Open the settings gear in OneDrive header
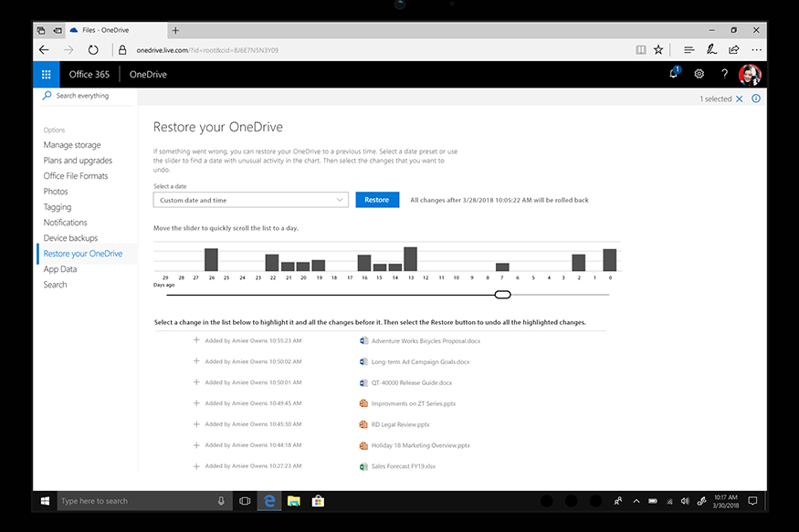The image size is (799, 532). 699,74
